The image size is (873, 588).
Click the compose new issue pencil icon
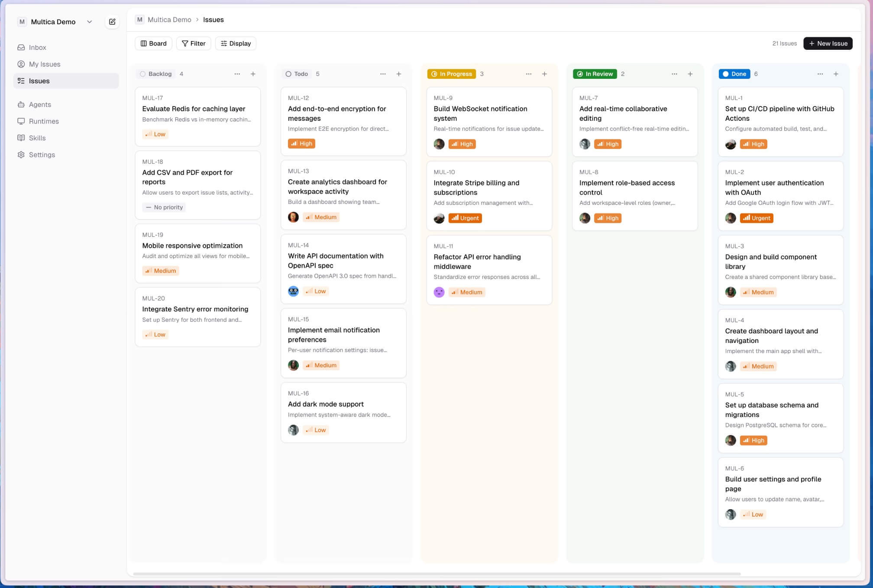pyautogui.click(x=112, y=22)
